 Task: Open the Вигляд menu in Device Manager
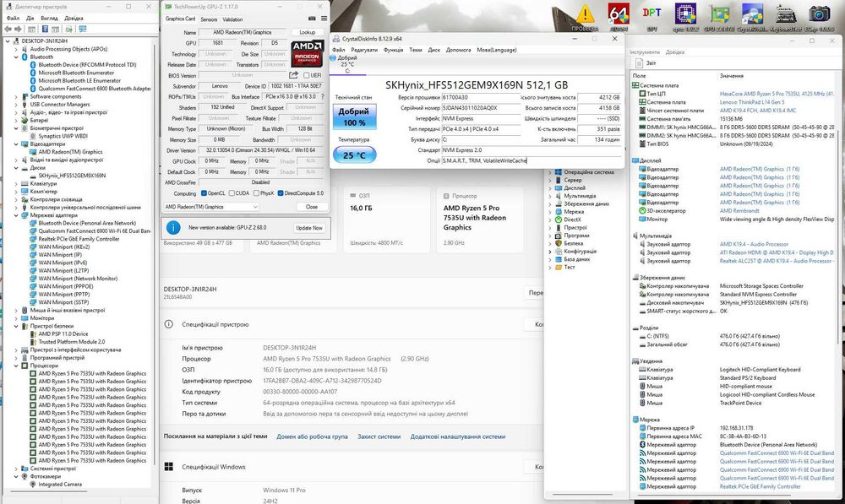(x=49, y=18)
